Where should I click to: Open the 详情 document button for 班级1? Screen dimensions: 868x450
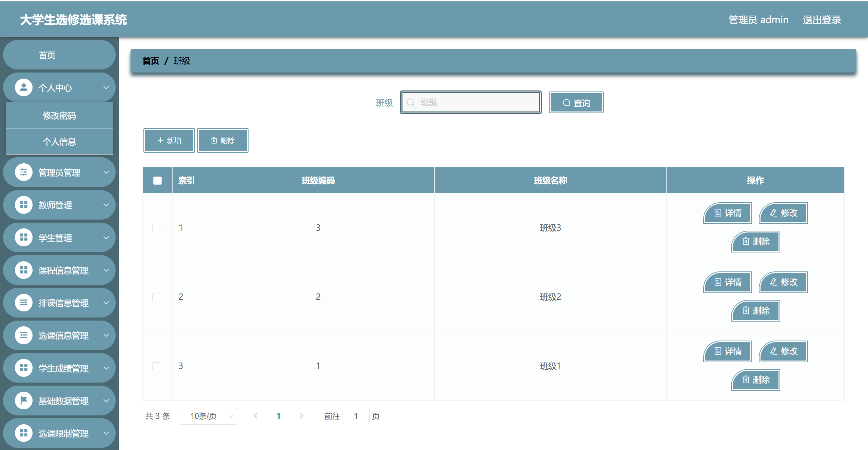pyautogui.click(x=728, y=351)
